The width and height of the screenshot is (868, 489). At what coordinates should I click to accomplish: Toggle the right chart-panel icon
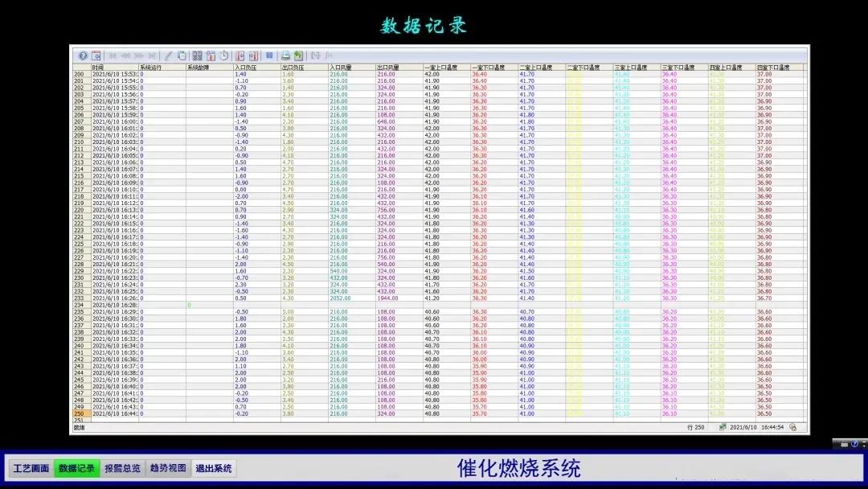[328, 56]
